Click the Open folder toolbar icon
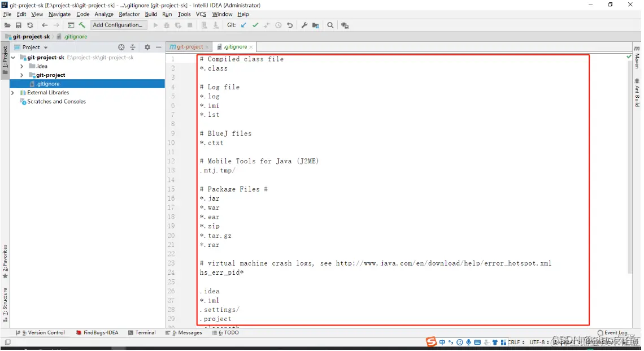644x351 pixels. (7, 25)
